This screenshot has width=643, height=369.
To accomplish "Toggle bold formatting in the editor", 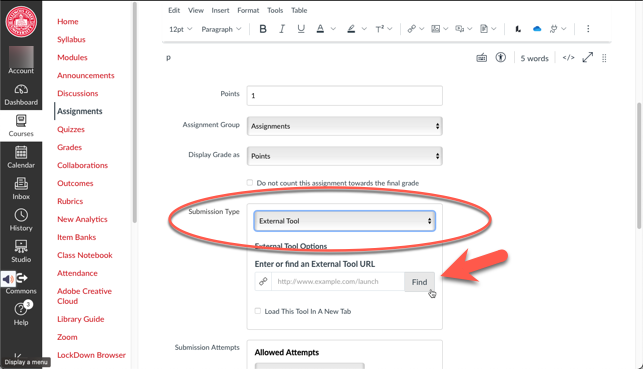I will pos(263,29).
